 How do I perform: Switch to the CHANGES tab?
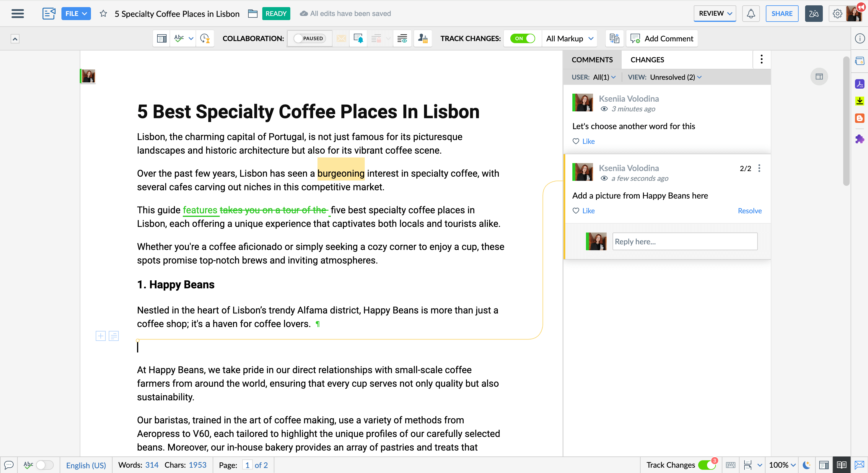647,59
